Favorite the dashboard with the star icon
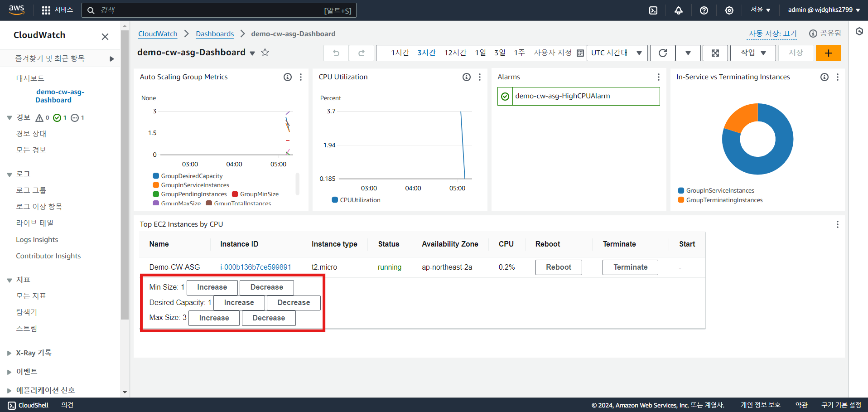 pos(265,53)
